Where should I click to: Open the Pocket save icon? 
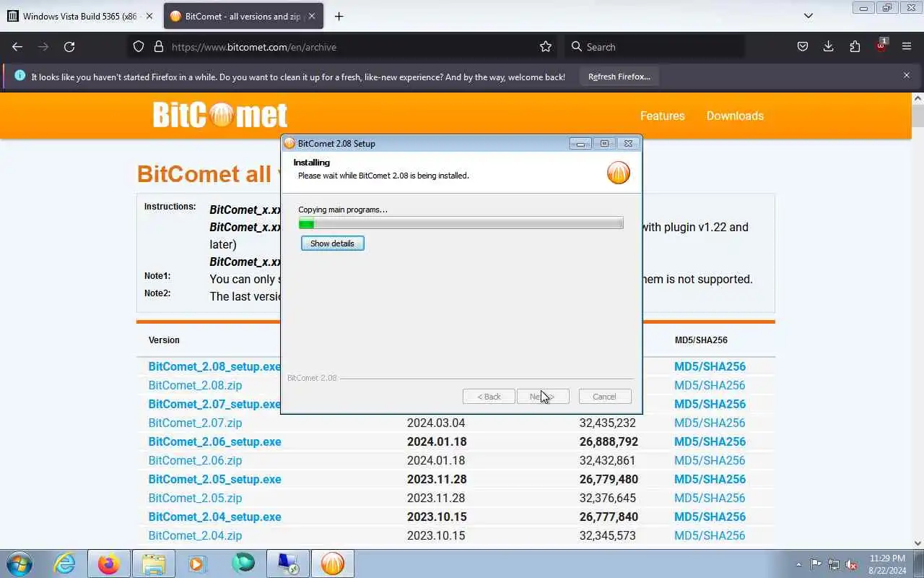[x=802, y=46]
